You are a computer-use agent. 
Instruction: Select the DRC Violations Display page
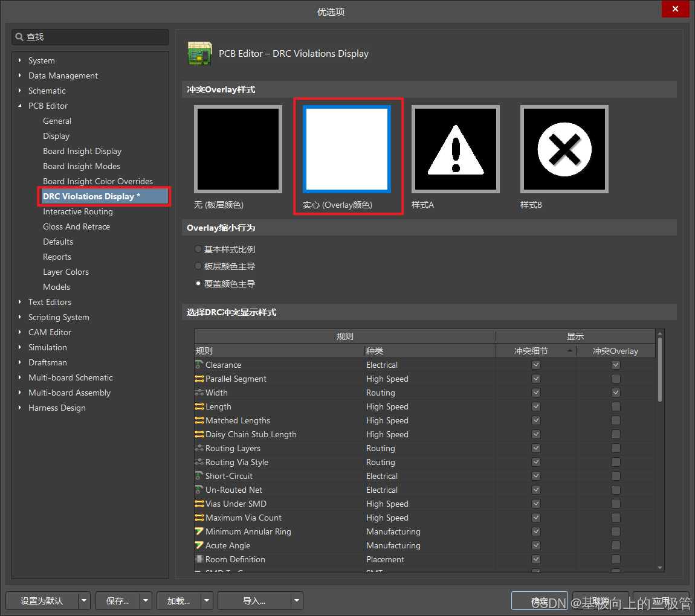point(104,196)
